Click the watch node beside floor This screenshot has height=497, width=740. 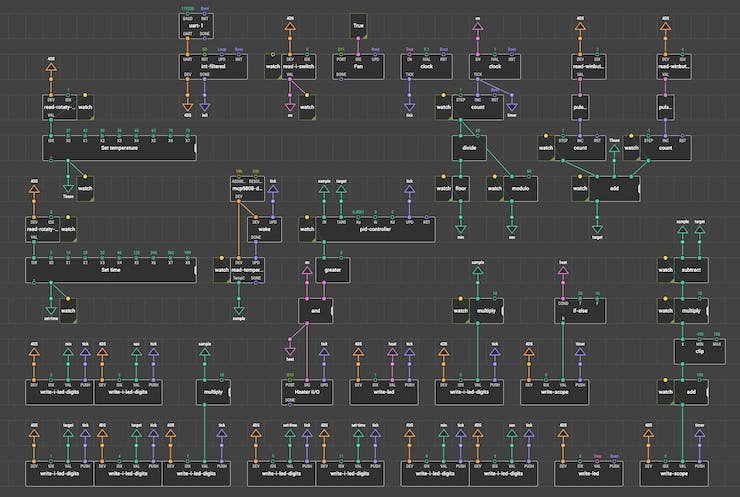(x=444, y=188)
